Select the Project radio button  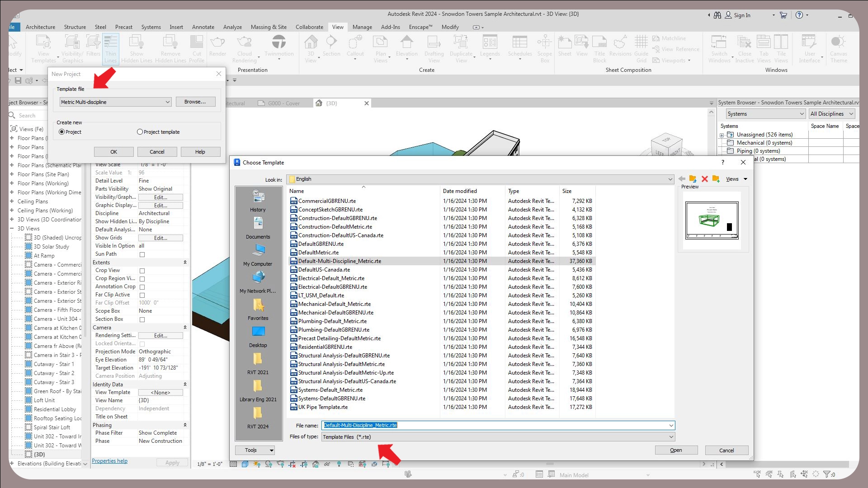point(62,132)
